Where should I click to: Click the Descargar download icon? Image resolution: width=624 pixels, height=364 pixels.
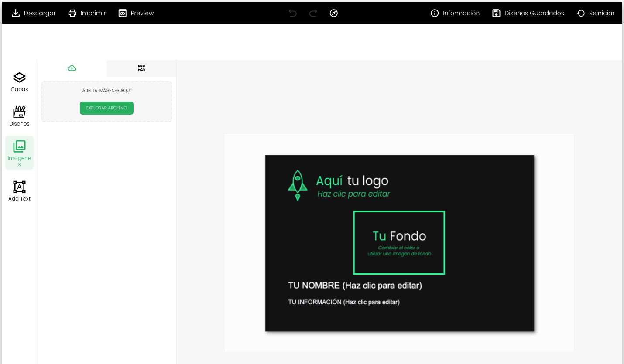point(16,13)
